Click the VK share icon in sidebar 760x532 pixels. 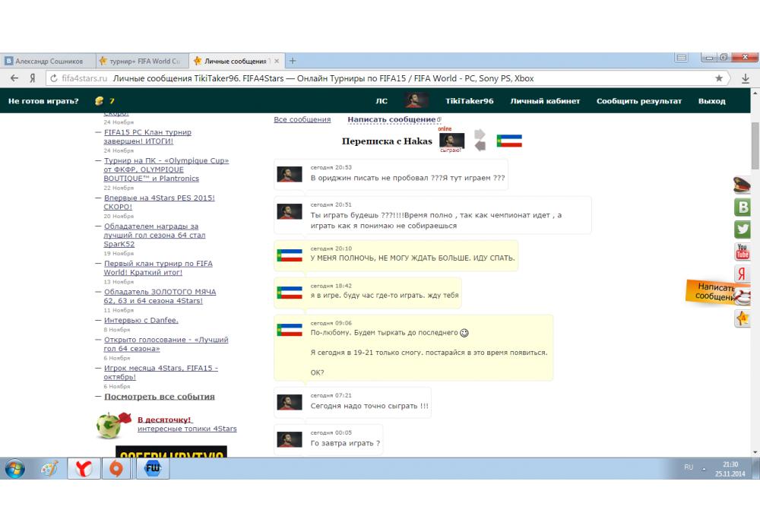(x=742, y=207)
